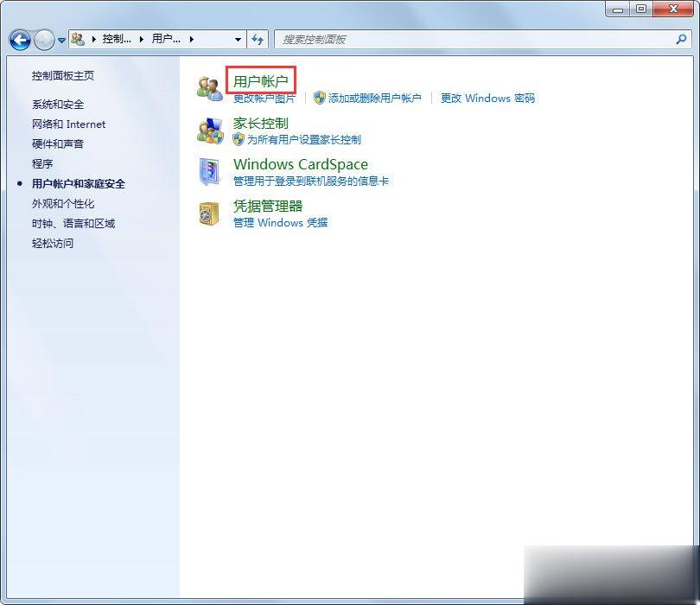The width and height of the screenshot is (700, 605).
Task: Open the Windows CardSpace heading link
Action: pyautogui.click(x=301, y=164)
